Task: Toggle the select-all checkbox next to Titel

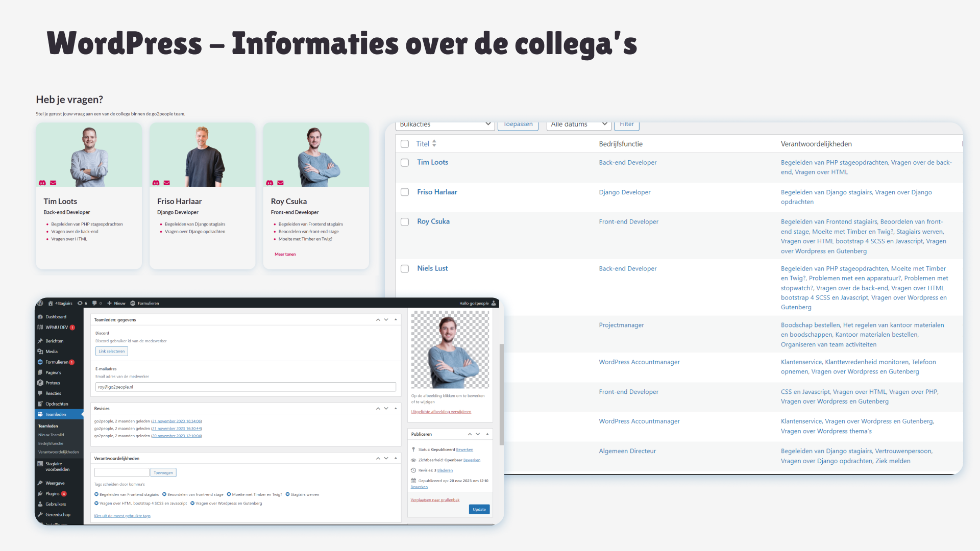Action: click(x=405, y=144)
